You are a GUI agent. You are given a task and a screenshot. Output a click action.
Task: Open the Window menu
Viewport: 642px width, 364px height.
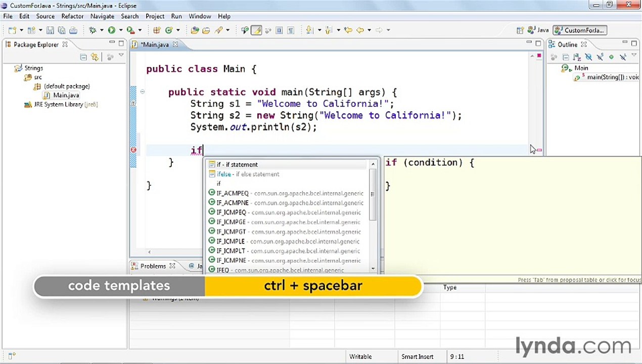[200, 16]
